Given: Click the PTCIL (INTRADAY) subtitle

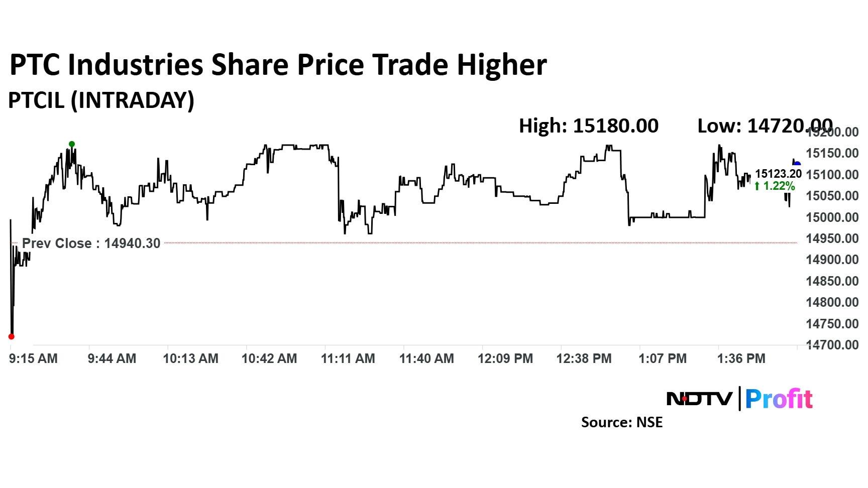Looking at the screenshot, I should (x=101, y=100).
